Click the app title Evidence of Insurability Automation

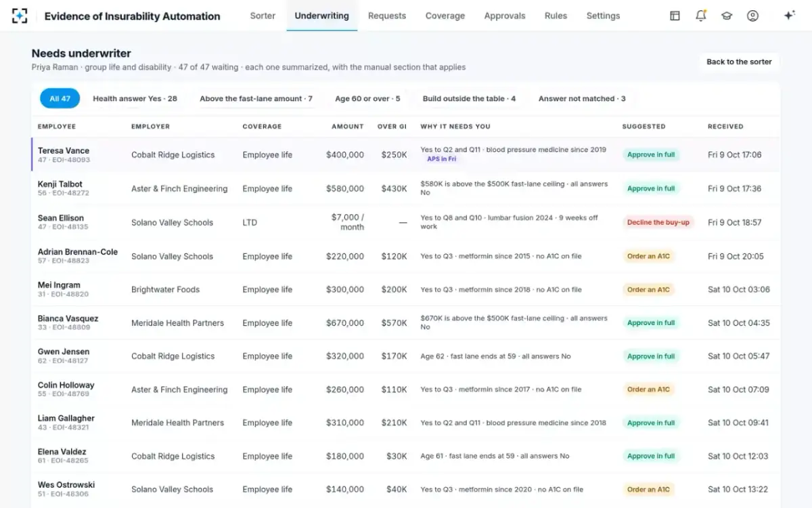[x=132, y=16]
